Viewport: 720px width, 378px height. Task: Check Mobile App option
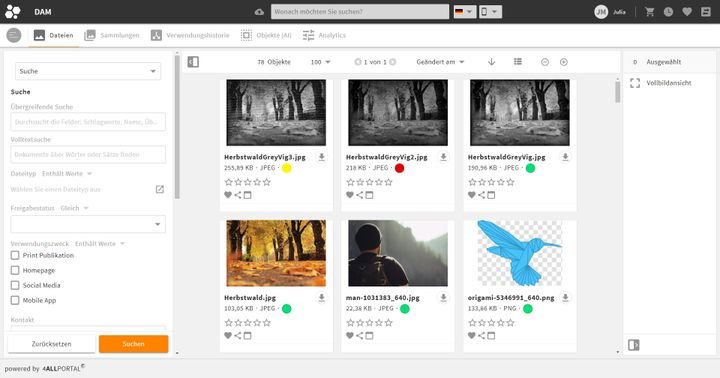coord(15,300)
